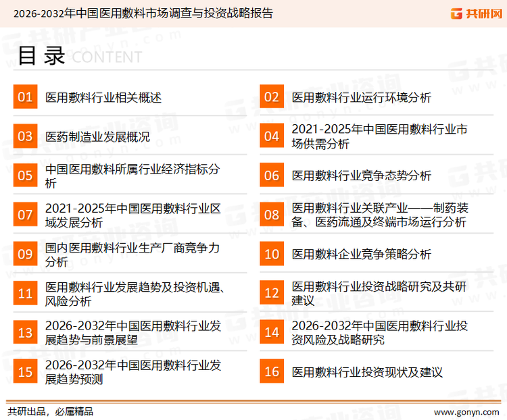This screenshot has width=507, height=420.
Task: Click orange number box 13
Action: click(25, 332)
